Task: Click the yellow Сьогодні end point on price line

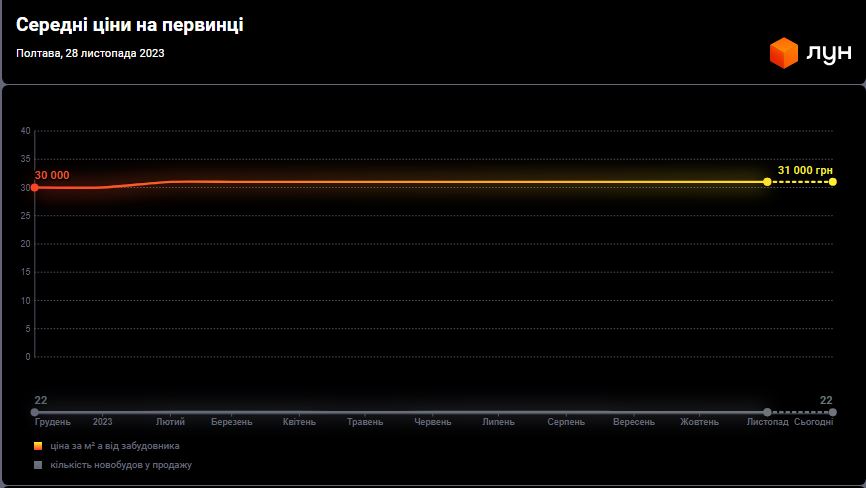Action: pos(833,182)
